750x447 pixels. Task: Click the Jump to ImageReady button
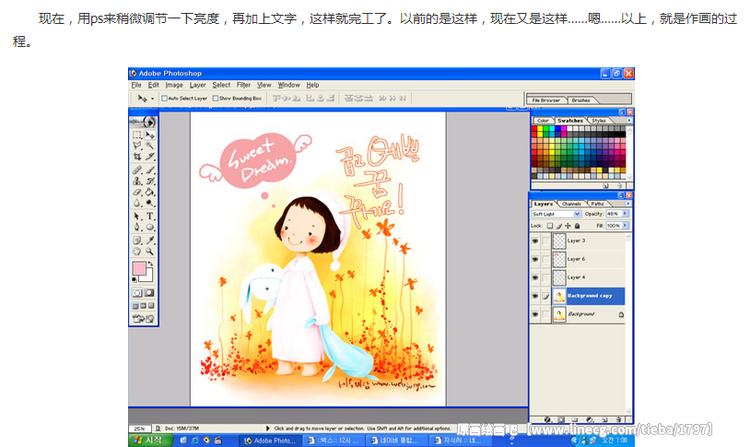coord(143,318)
